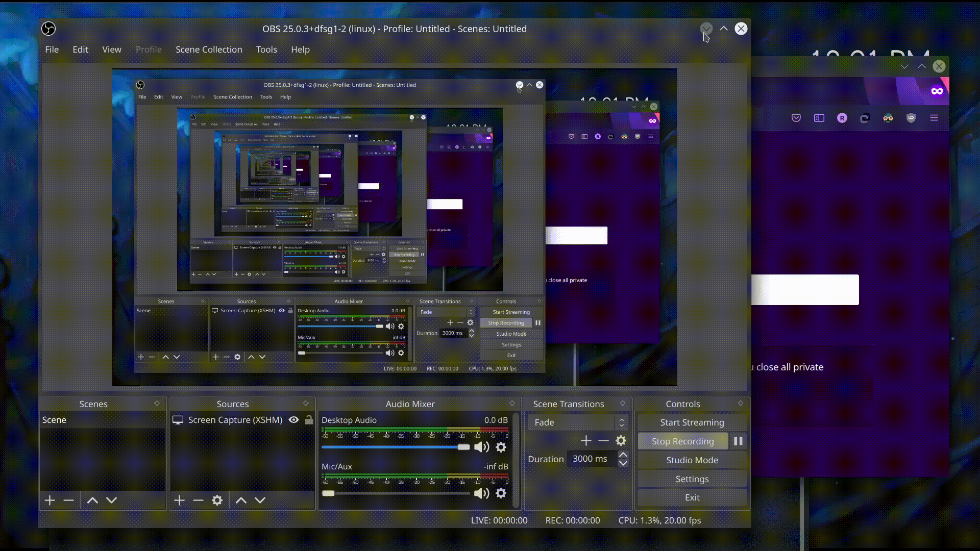Remove selected source using minus icon
This screenshot has height=551, width=980.
point(198,500)
